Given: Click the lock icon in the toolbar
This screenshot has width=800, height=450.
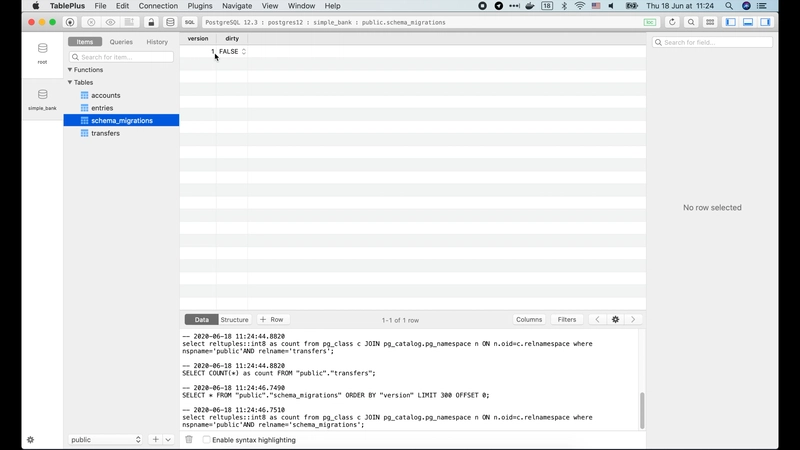Looking at the screenshot, I should click(151, 22).
